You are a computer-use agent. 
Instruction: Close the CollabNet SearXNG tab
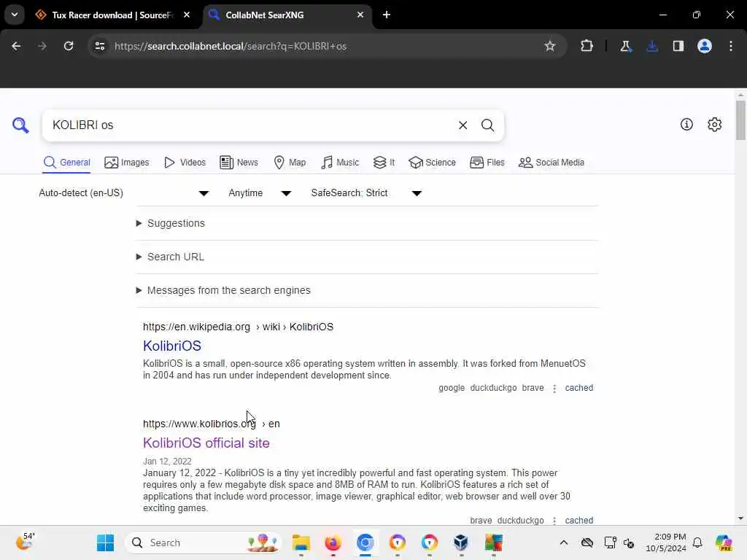tap(360, 15)
